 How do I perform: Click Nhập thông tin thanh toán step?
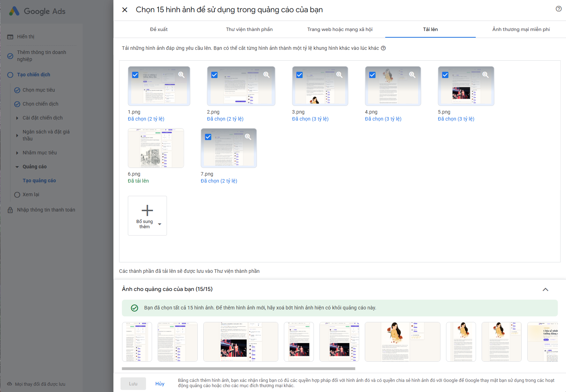[x=46, y=210]
